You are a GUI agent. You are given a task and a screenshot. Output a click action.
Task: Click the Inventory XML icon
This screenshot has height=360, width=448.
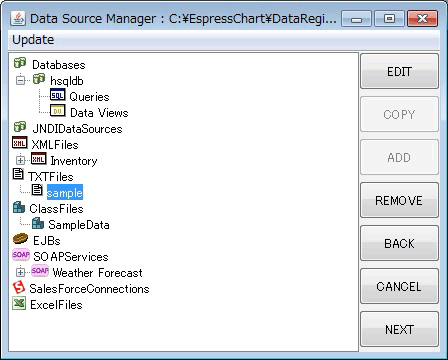click(39, 159)
